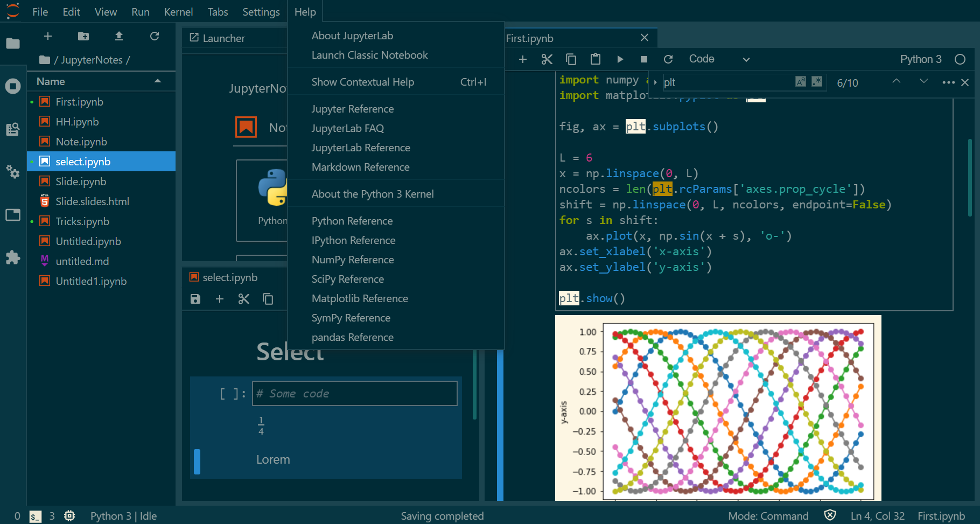The width and height of the screenshot is (980, 524).
Task: Select Slide.slides.html file
Action: (x=101, y=201)
